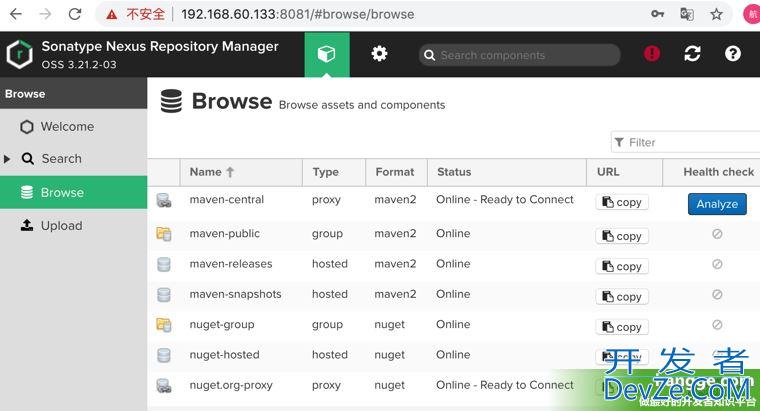Open the help question mark icon

[x=733, y=53]
